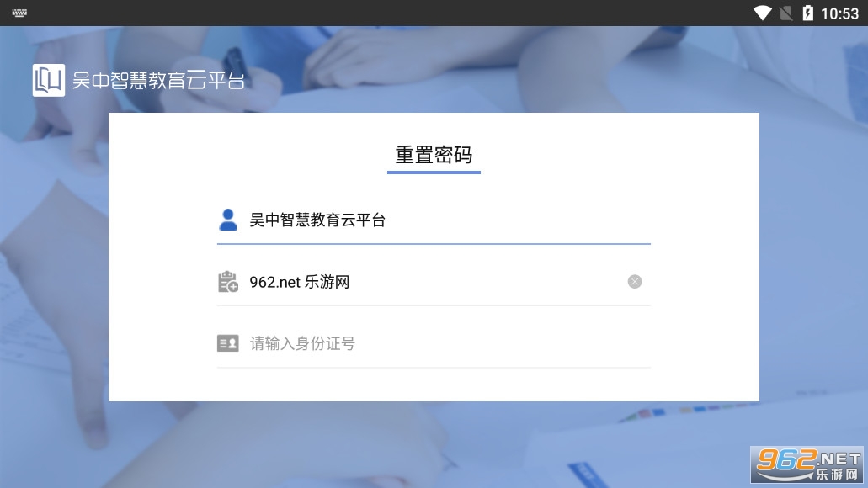
Task: Tap the clipboard plus icon
Action: tap(227, 282)
